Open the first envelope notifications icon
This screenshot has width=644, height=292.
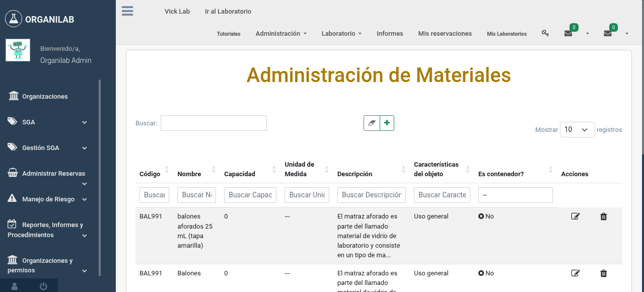pos(568,33)
